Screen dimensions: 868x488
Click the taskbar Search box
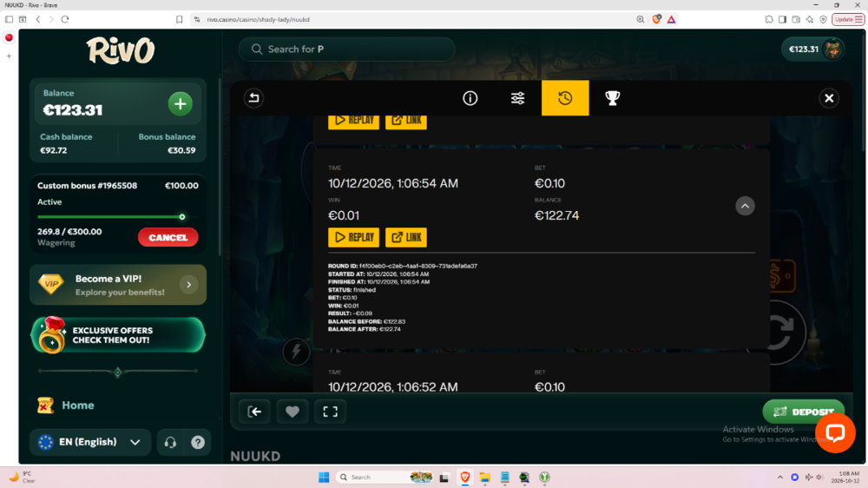tap(385, 477)
